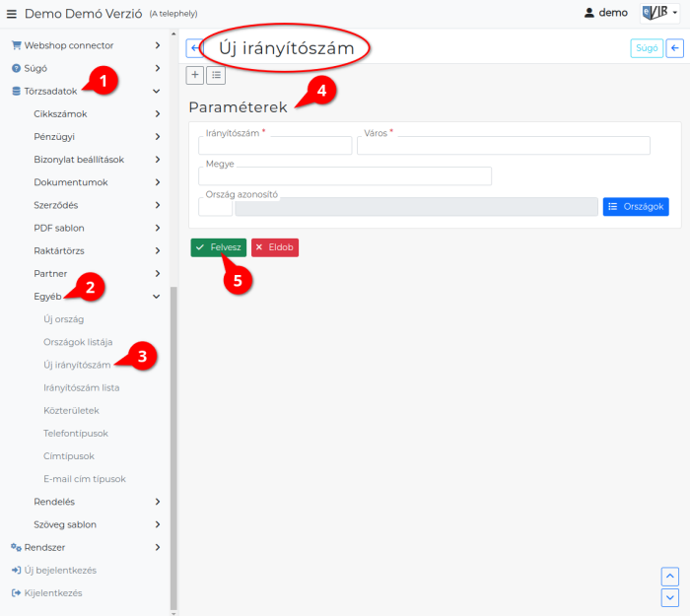
Task: Open E-mail cím típusok menu item
Action: (x=85, y=479)
